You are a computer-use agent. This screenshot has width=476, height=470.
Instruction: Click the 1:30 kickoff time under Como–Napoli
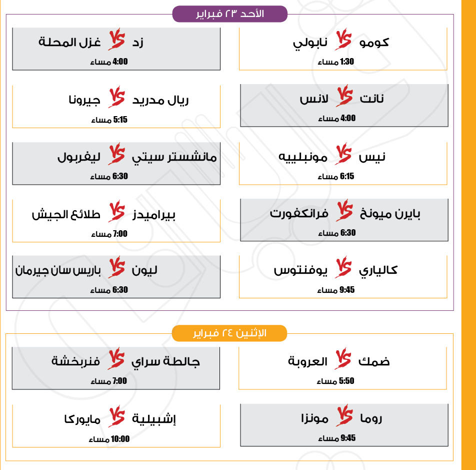(347, 62)
